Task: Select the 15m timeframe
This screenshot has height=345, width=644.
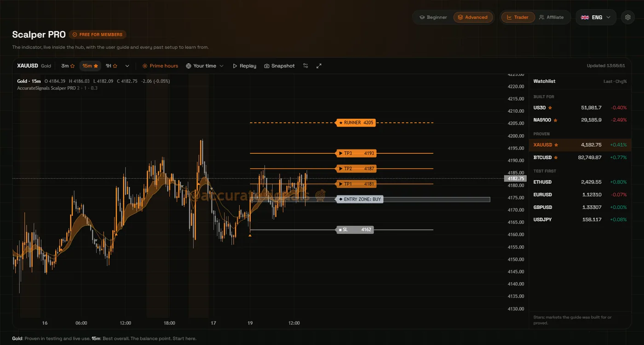Action: coord(90,66)
